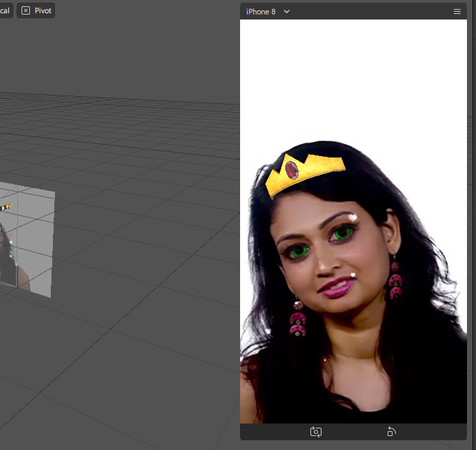Screen dimensions: 476x450
Task: Toggle the Pivot mode button
Action: [35, 10]
